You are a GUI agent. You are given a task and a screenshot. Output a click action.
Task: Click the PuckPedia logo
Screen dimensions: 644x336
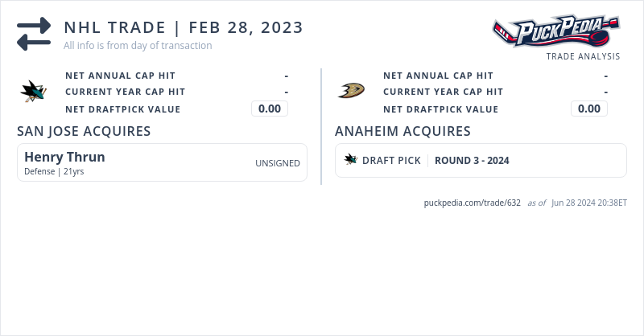(555, 32)
